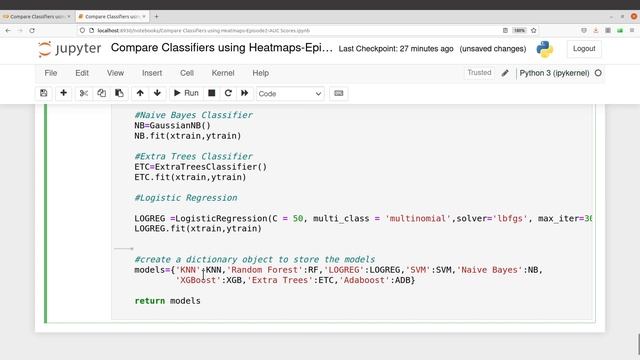640x360 pixels.
Task: Bookmark this page with the star icon
Action: (533, 31)
